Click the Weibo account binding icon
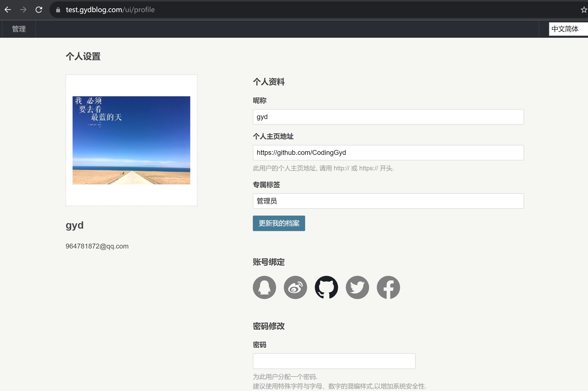The height and width of the screenshot is (391, 588). [295, 287]
